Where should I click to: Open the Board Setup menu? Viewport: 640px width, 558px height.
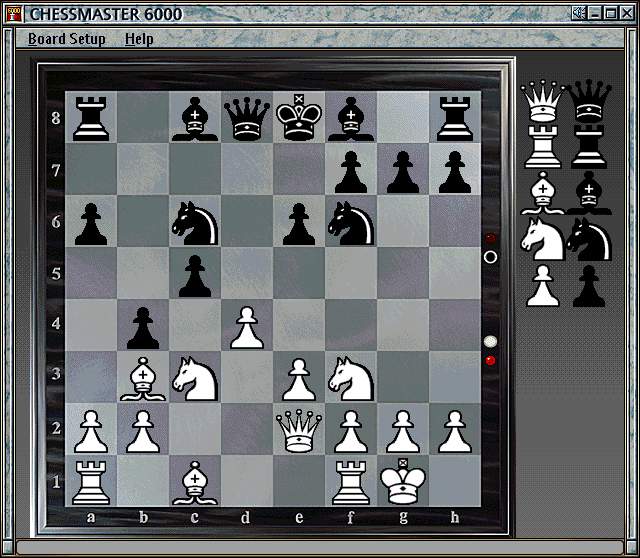(x=67, y=39)
